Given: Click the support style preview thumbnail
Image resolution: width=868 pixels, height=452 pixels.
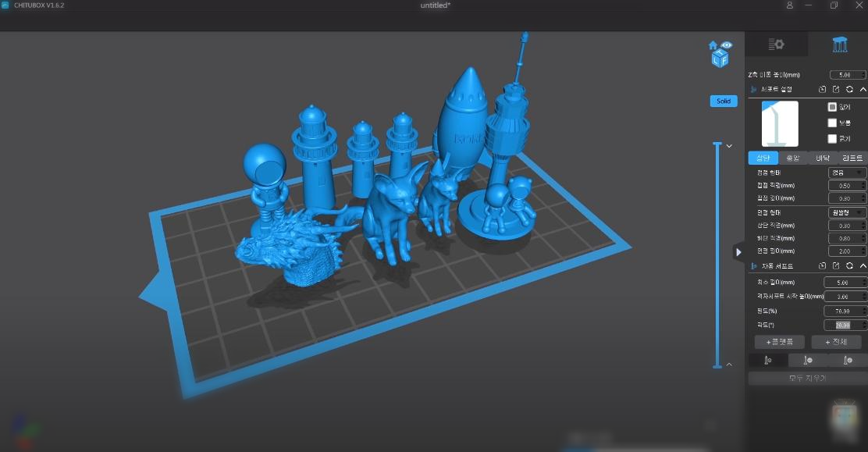Looking at the screenshot, I should (x=780, y=123).
